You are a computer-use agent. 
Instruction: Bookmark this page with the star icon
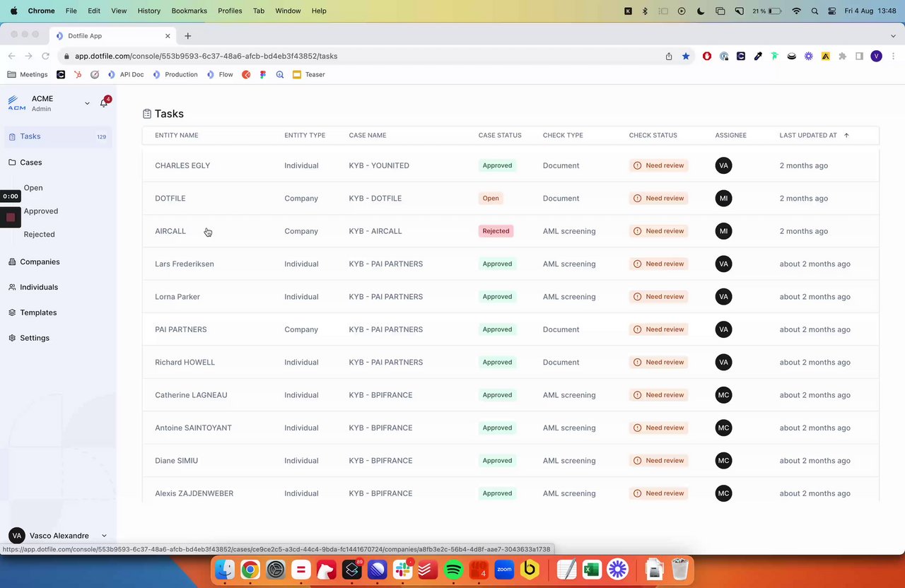[x=686, y=56]
